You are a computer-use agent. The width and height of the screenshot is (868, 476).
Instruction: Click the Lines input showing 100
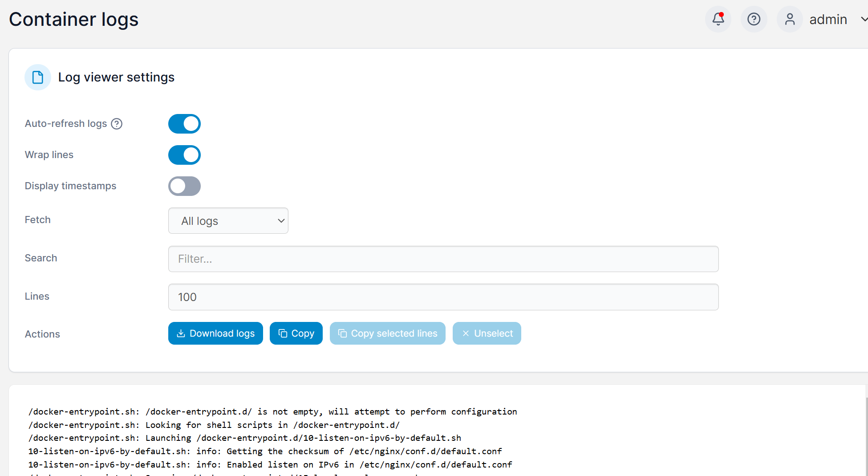tap(443, 297)
